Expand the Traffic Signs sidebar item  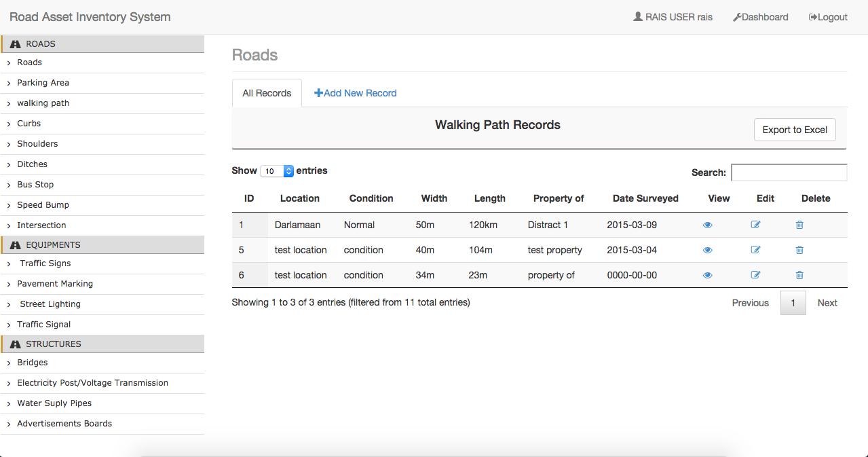(x=45, y=263)
